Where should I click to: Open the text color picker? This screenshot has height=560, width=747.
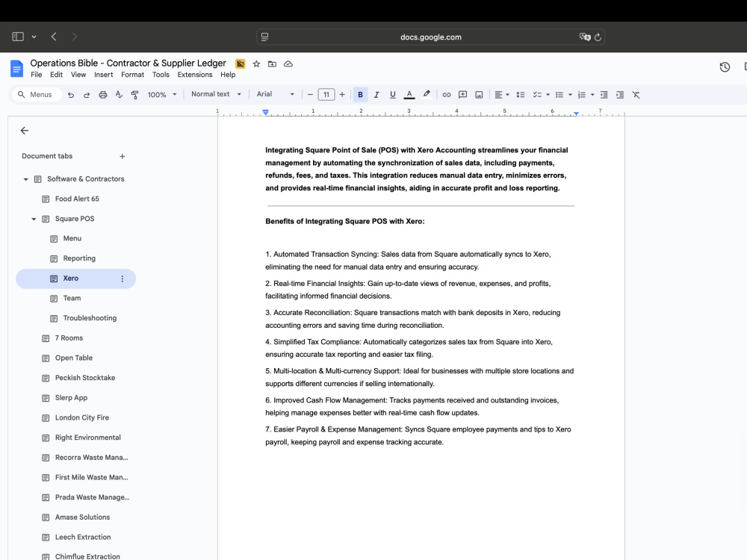(x=409, y=95)
